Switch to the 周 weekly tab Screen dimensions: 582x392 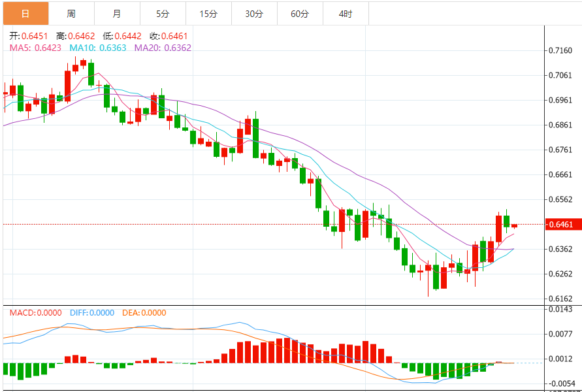[x=71, y=14]
